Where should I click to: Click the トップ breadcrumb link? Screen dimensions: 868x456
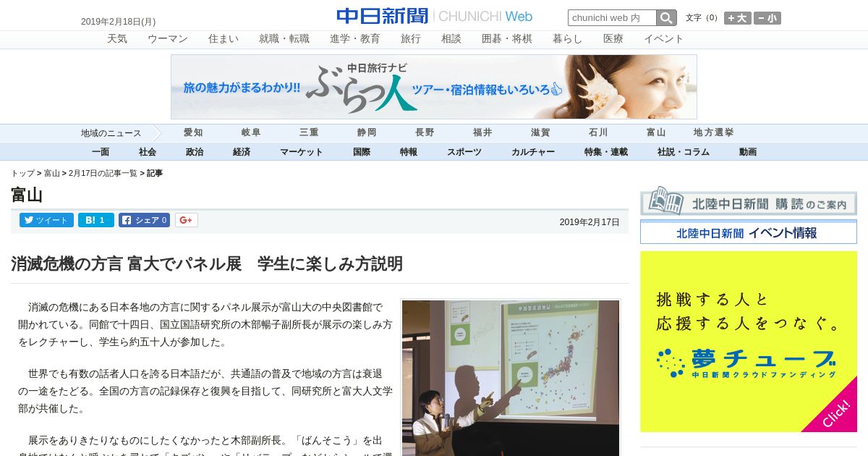(22, 174)
